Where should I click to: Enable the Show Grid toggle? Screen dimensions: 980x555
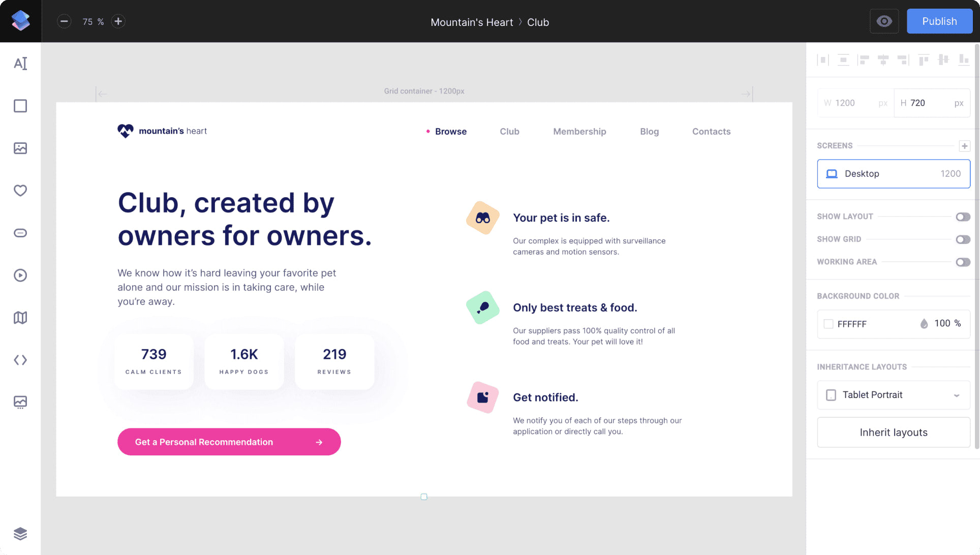pos(963,239)
